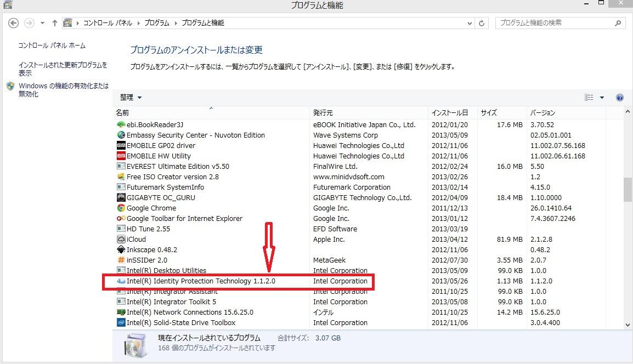Click install date 2012/07/30 cell
The image size is (633, 364).
450,260
